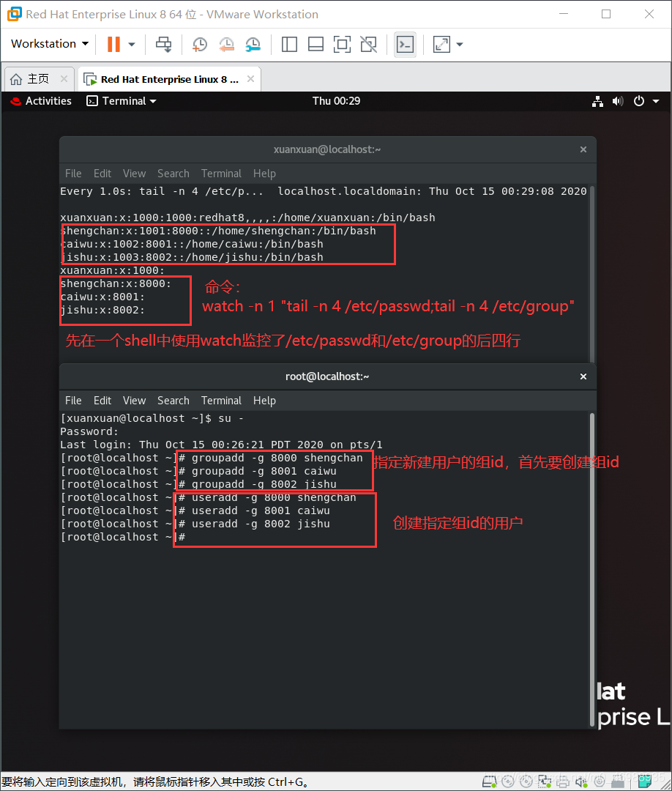Toggle the console view button
The image size is (672, 791).
pyautogui.click(x=406, y=45)
